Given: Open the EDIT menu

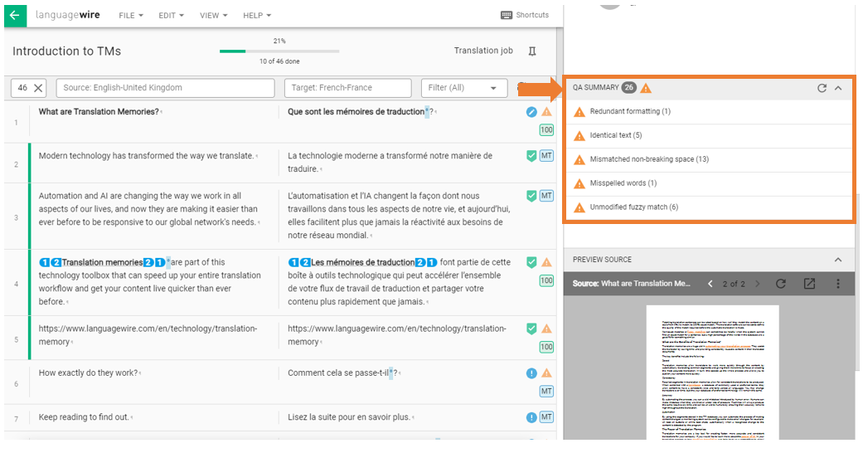Looking at the screenshot, I should (x=171, y=16).
